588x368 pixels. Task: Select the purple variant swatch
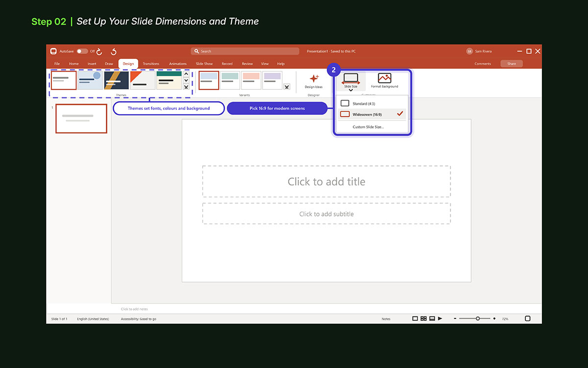point(272,80)
